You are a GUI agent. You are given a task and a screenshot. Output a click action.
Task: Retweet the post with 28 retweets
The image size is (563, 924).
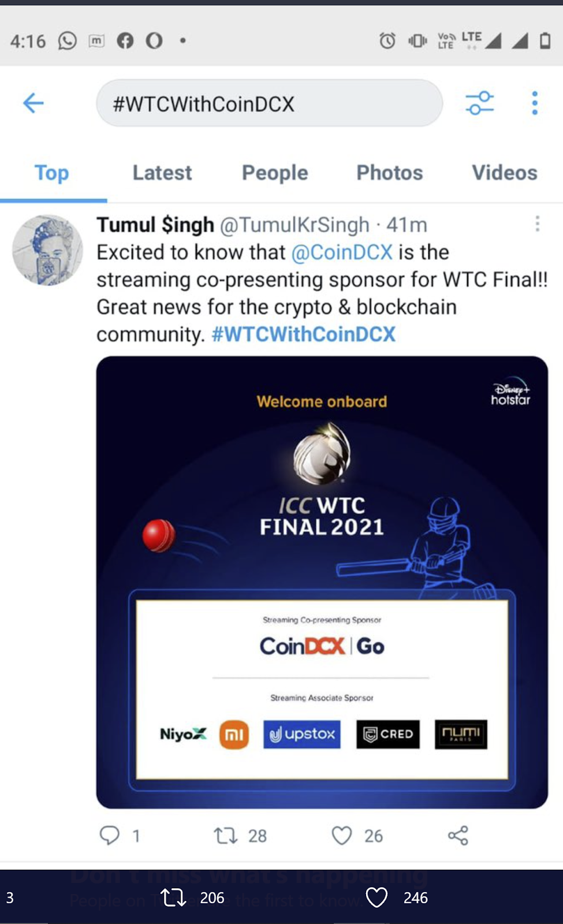tap(226, 835)
